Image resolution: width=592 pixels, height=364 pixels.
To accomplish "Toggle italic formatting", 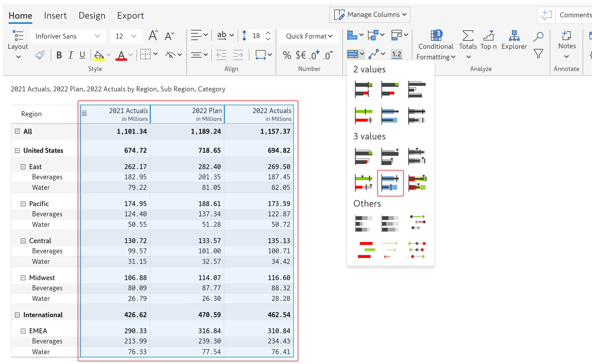I will coord(71,55).
